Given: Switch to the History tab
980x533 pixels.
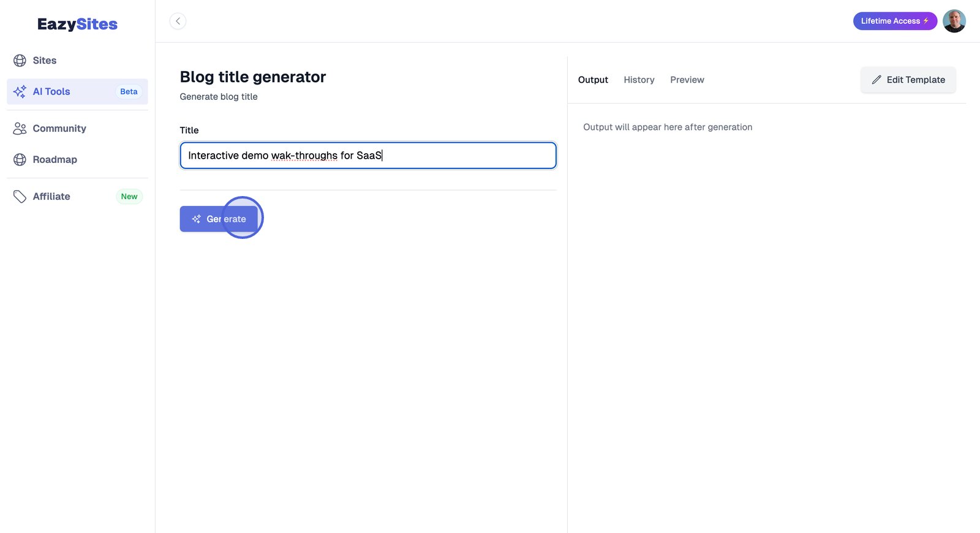Looking at the screenshot, I should click(x=639, y=80).
